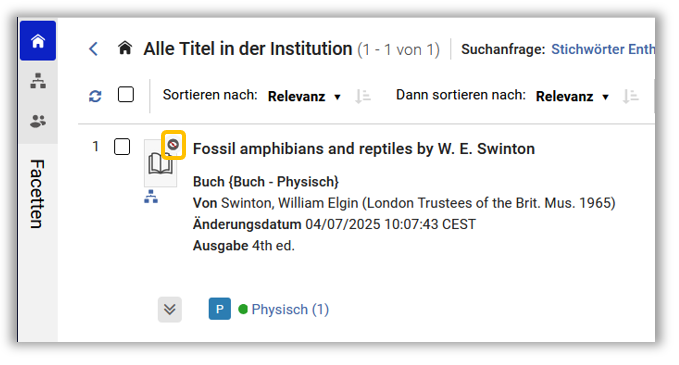Image resolution: width=679 pixels, height=365 pixels.
Task: Toggle first sort direction icon
Action: tap(362, 96)
